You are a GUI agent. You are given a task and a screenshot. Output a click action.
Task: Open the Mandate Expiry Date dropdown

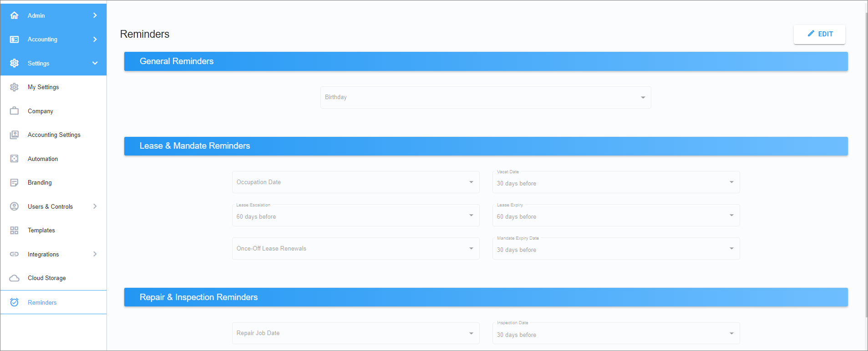[616, 248]
